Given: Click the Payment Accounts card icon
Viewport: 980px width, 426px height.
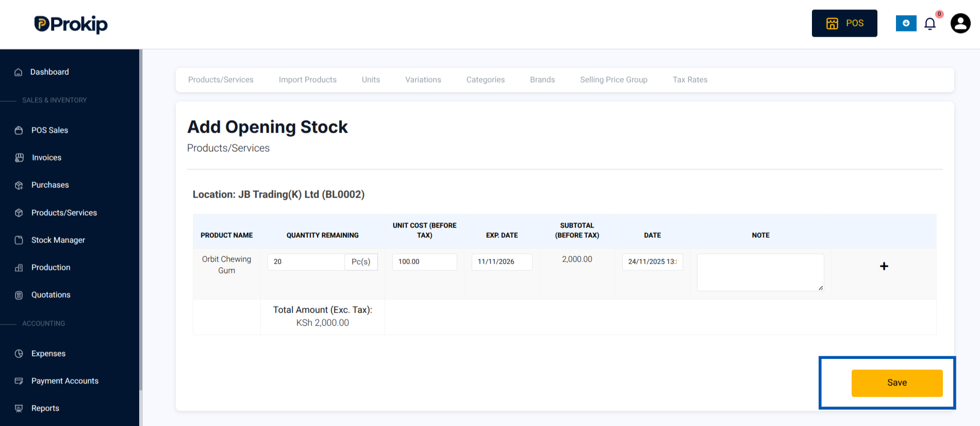Looking at the screenshot, I should tap(19, 381).
